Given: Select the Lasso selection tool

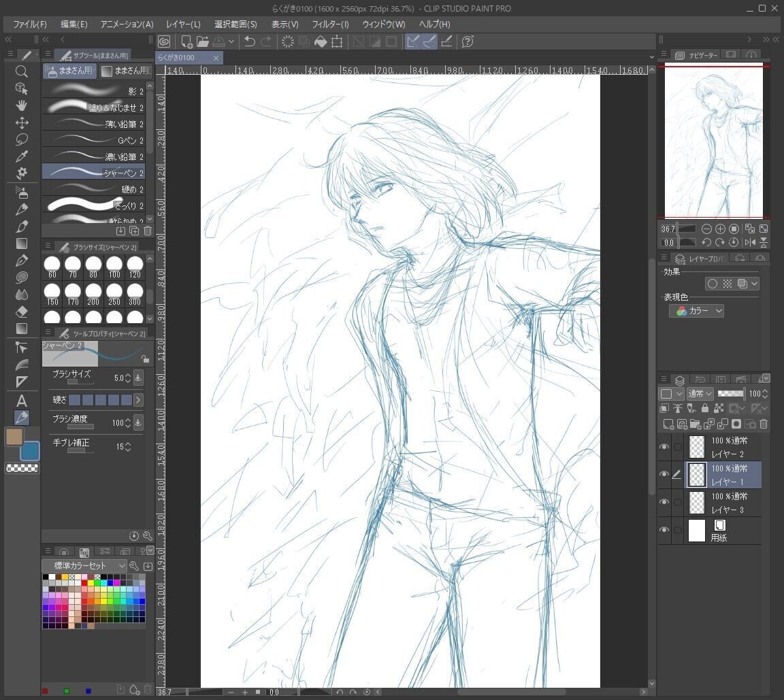Looking at the screenshot, I should tap(21, 139).
